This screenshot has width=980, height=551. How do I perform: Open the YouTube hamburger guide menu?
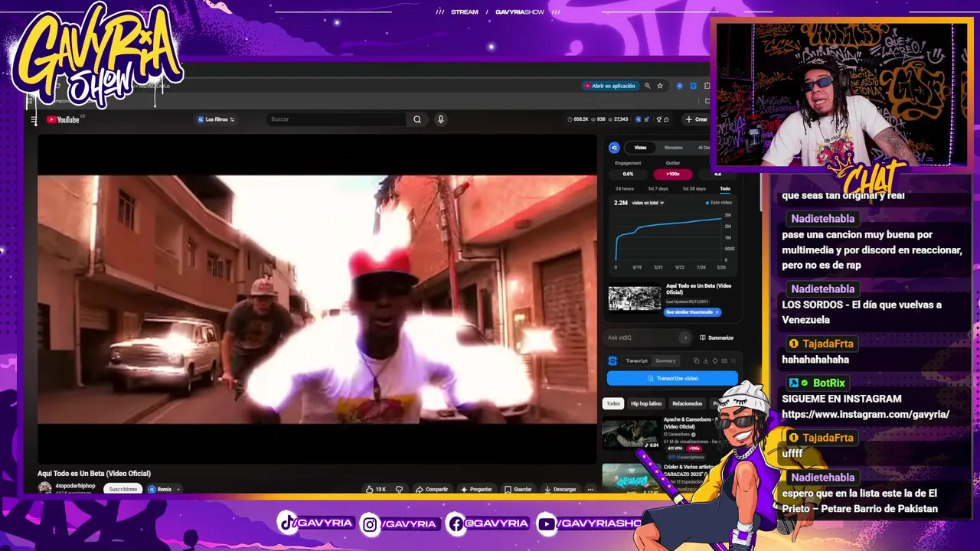pyautogui.click(x=34, y=119)
